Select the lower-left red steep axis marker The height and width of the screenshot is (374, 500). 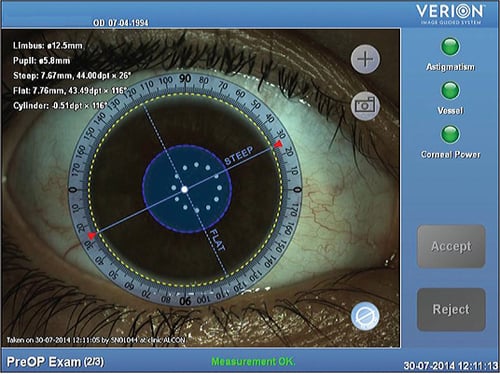coord(91,236)
